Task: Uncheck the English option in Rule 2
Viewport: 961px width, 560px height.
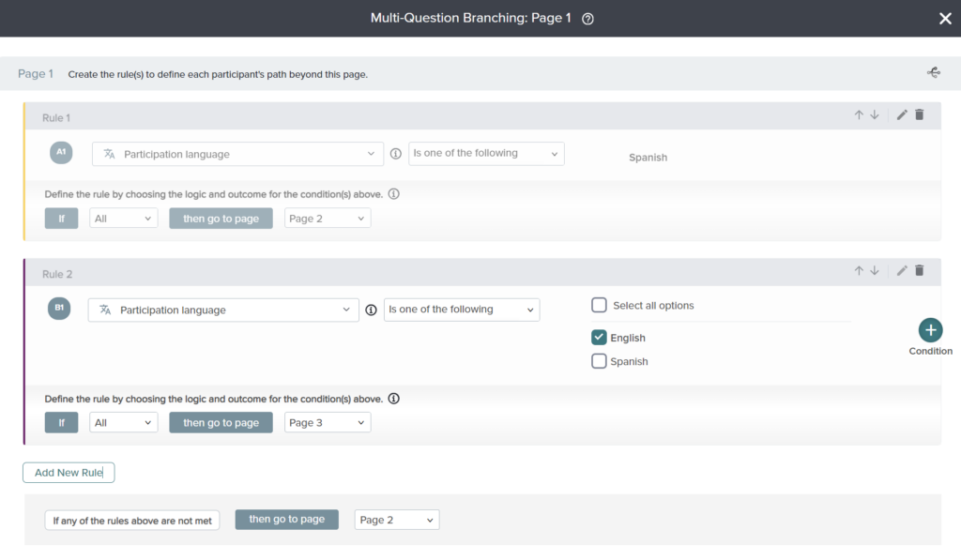Action: [598, 337]
